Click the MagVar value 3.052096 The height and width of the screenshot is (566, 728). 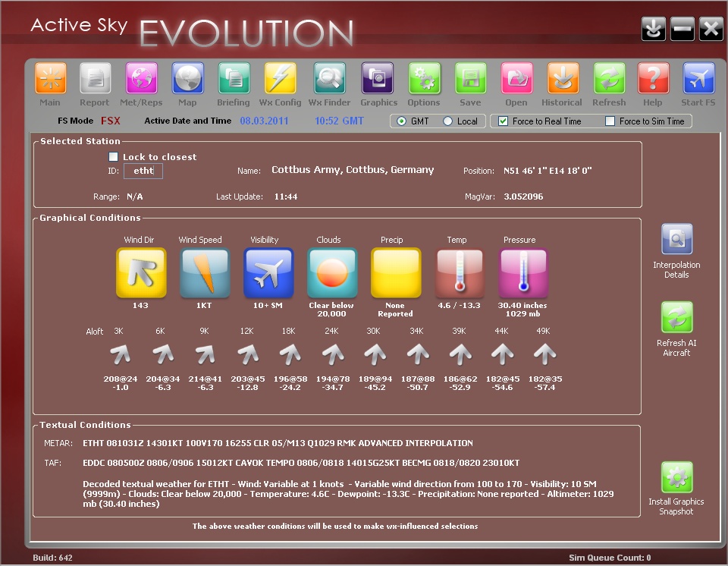point(523,197)
